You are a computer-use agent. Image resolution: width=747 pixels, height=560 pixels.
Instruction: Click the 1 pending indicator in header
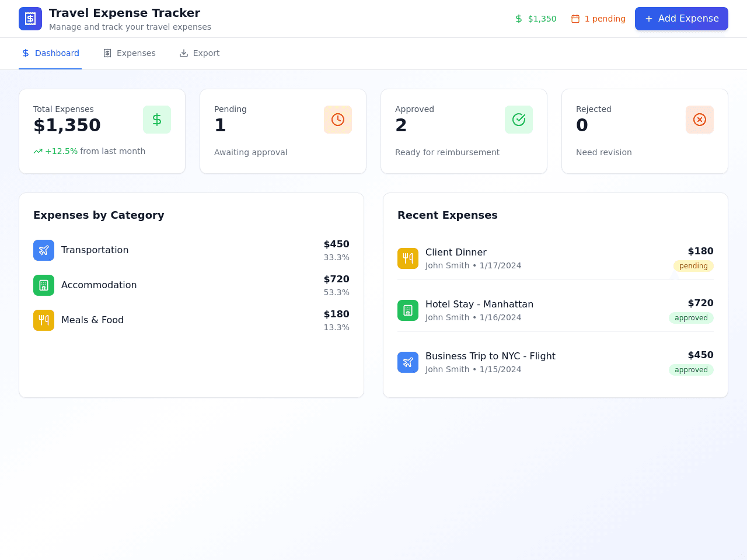598,19
